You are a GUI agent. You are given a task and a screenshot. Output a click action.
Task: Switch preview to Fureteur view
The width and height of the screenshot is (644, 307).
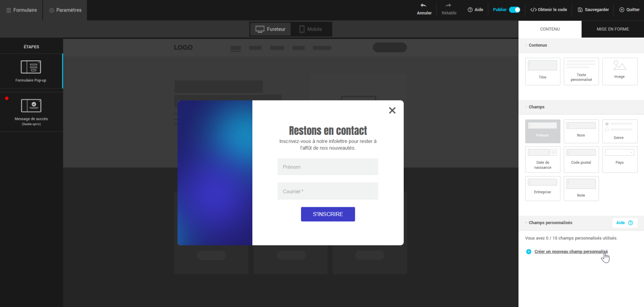click(270, 29)
